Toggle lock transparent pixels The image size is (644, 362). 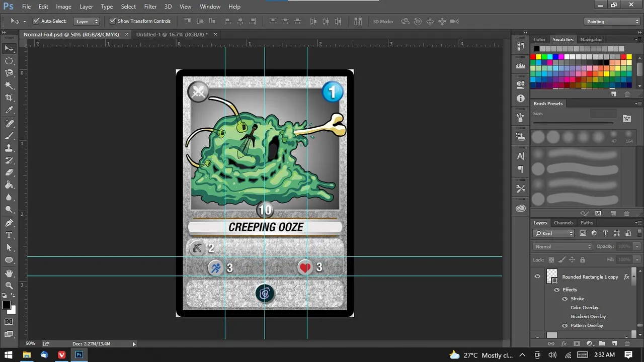[551, 260]
